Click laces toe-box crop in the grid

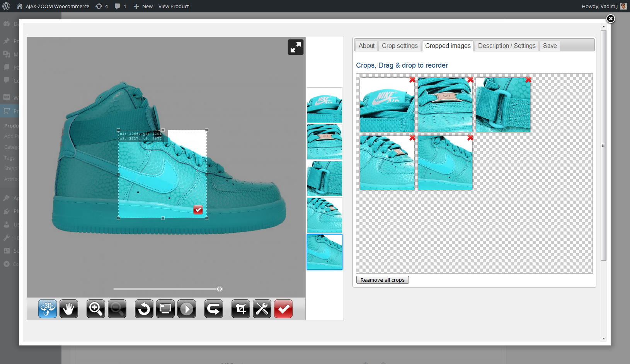[x=387, y=163]
